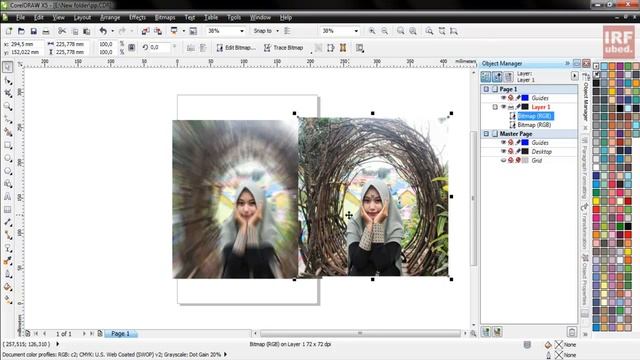Screen dimensions: 640x360
Task: Open the Effects menu
Action: pyautogui.click(x=137, y=18)
